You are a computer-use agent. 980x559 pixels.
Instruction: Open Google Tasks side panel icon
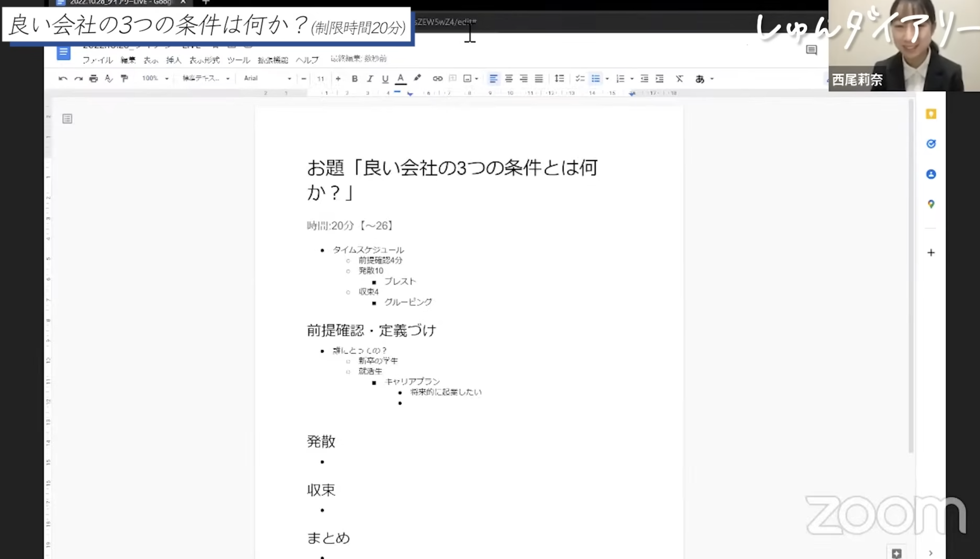coord(930,144)
